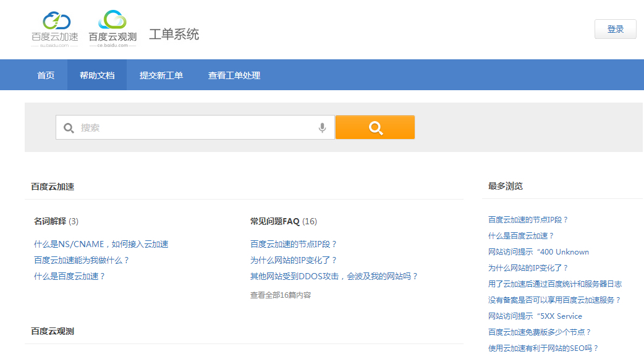
Task: Click the 工单系统 title text
Action: tap(174, 34)
